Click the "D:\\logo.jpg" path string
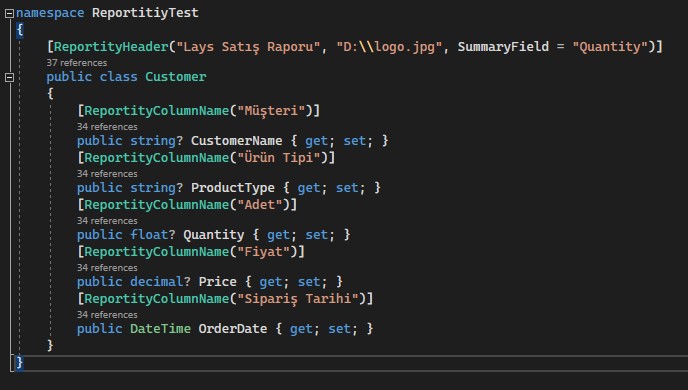Screen dimensions: 688x390 pyautogui.click(x=389, y=47)
